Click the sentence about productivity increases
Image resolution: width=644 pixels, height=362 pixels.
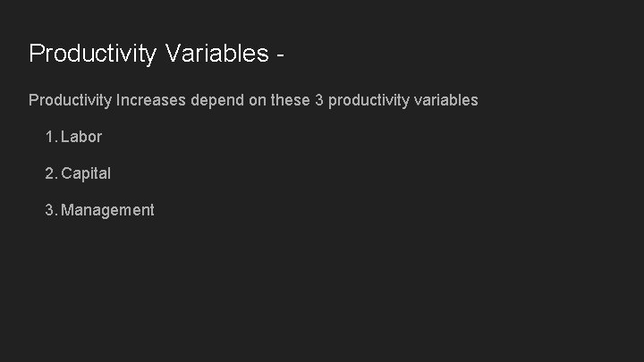click(x=253, y=100)
